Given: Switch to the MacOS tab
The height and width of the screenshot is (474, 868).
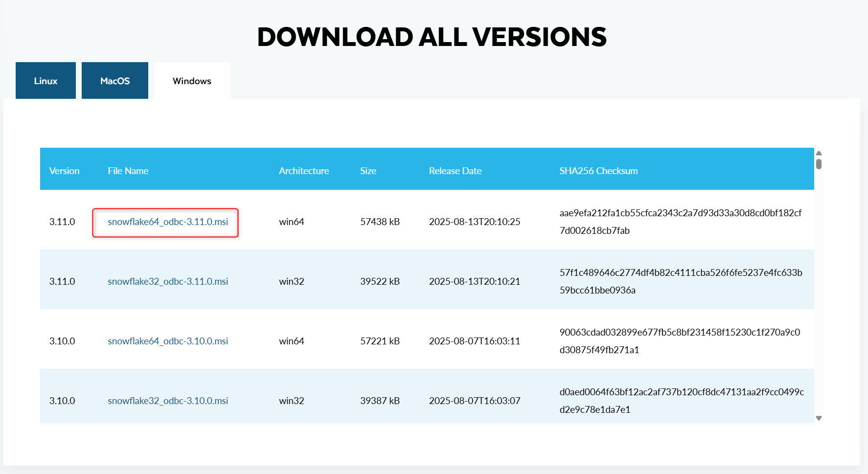Looking at the screenshot, I should click(115, 81).
